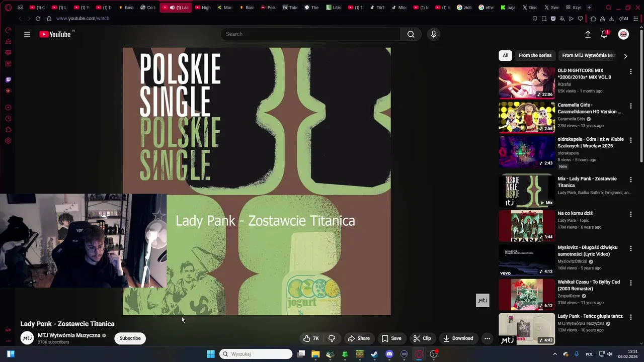Click the address bar URL

point(83,19)
